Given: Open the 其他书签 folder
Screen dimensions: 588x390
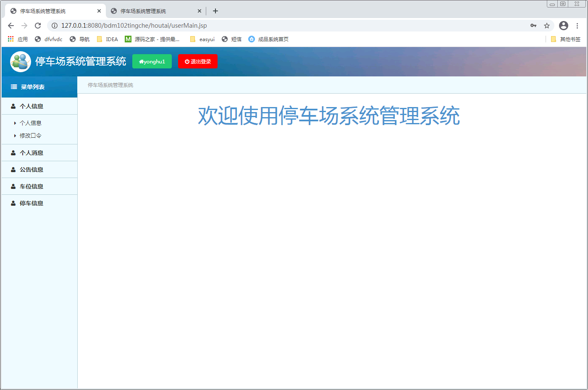Looking at the screenshot, I should [x=566, y=39].
